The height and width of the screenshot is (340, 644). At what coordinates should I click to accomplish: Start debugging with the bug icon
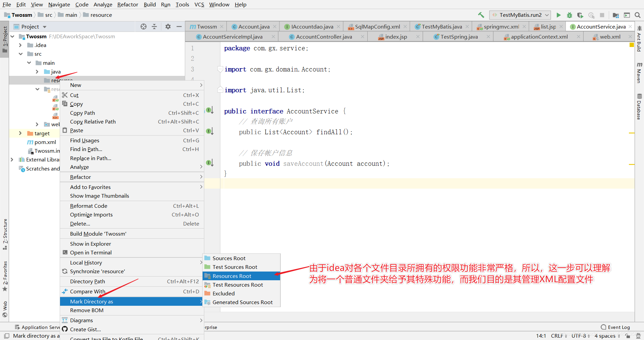click(x=569, y=15)
